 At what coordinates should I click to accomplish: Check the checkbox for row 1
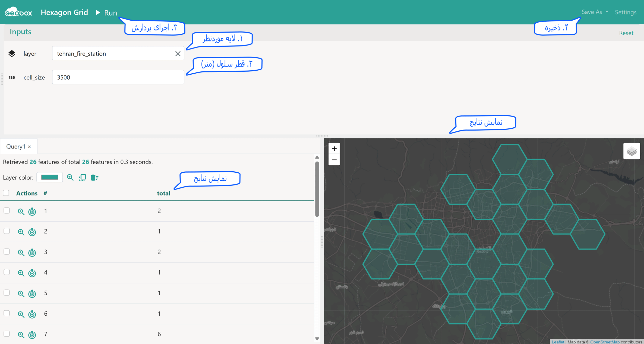tap(7, 210)
